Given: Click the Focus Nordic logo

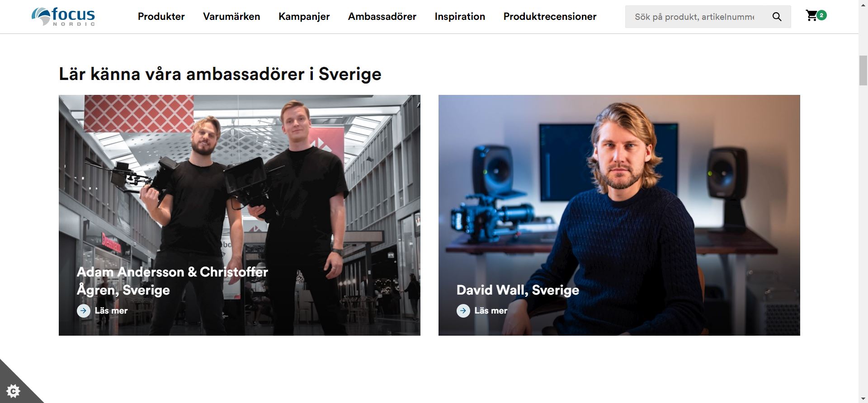Looking at the screenshot, I should (x=63, y=17).
